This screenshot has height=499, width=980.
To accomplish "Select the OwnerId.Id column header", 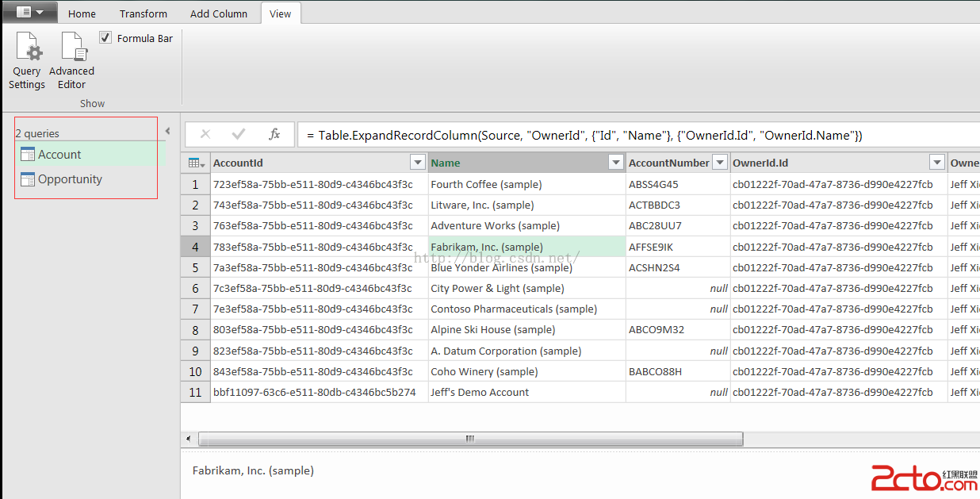I will click(x=839, y=163).
